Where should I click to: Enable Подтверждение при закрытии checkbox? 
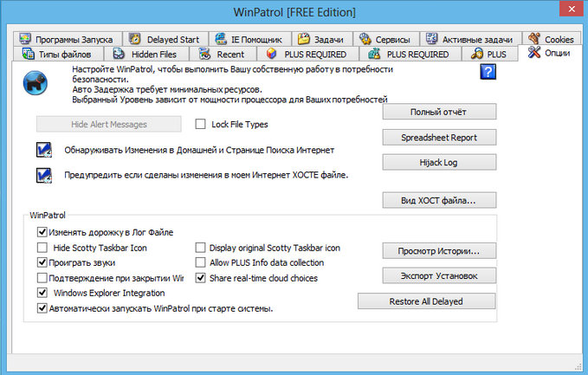click(42, 278)
